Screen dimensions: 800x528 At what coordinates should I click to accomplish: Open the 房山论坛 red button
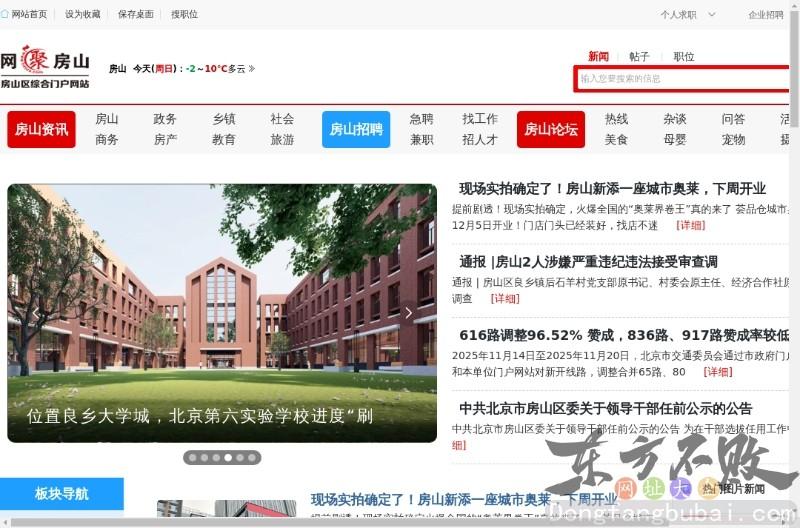pos(551,130)
